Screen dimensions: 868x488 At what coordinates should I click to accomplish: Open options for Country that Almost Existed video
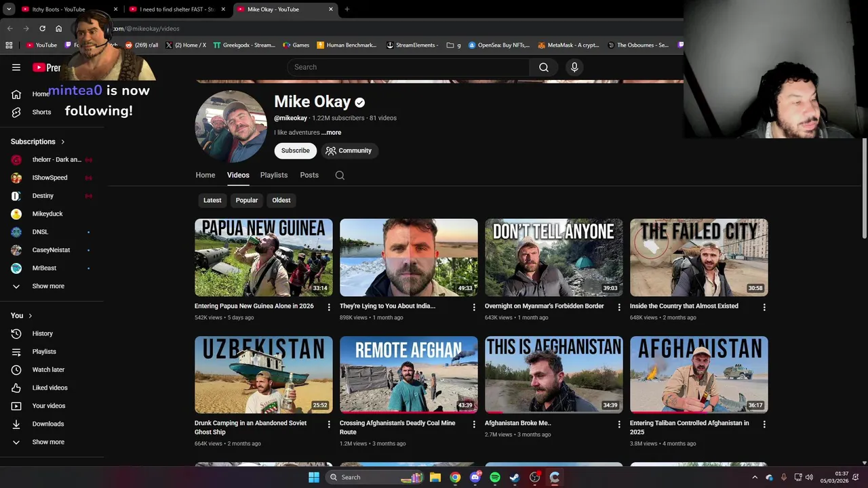[x=764, y=307]
